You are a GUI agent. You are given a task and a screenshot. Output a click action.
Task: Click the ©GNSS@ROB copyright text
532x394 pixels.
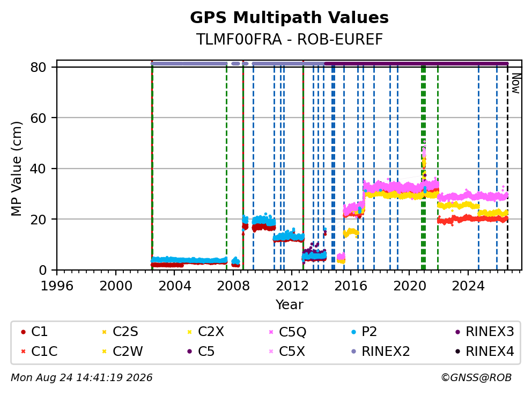pos(476,377)
